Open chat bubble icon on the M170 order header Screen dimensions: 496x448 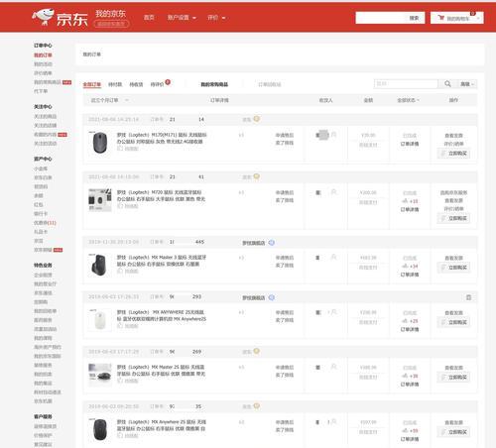pyautogui.click(x=256, y=119)
